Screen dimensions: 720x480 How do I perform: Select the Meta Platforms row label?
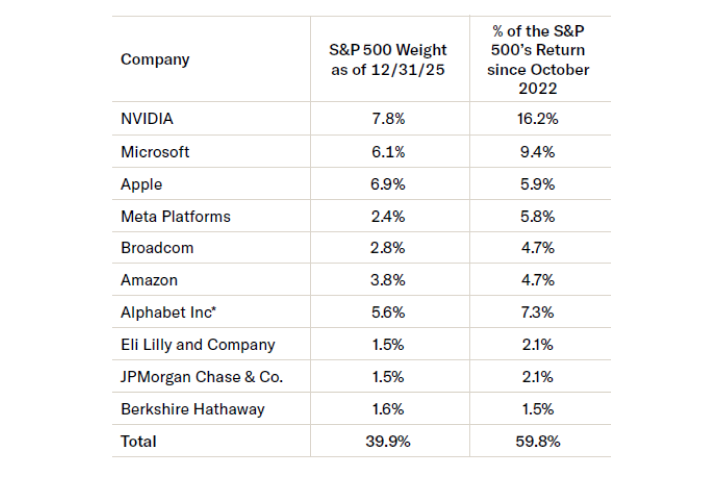tap(175, 216)
